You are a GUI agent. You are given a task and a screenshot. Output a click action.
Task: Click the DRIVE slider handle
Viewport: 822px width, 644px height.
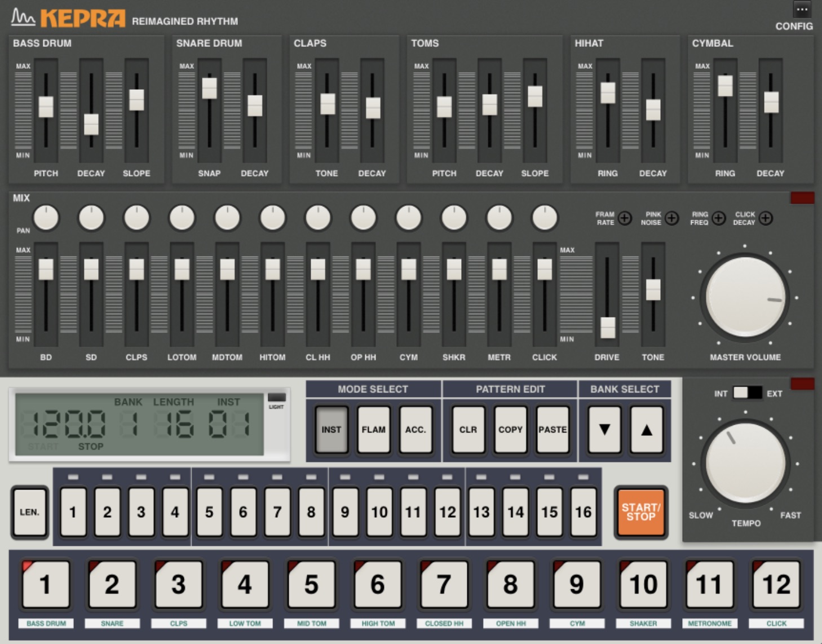pyautogui.click(x=607, y=328)
